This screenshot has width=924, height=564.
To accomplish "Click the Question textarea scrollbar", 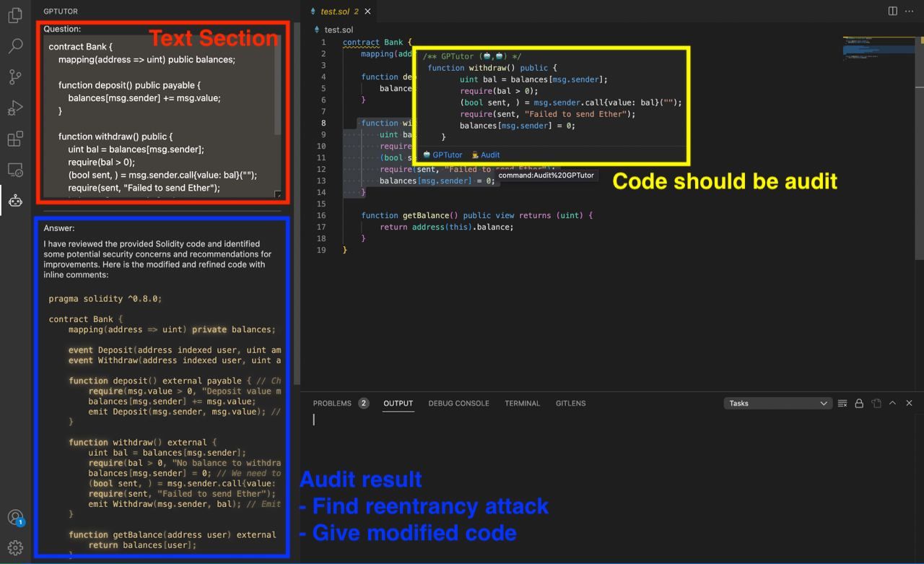I will click(x=278, y=87).
